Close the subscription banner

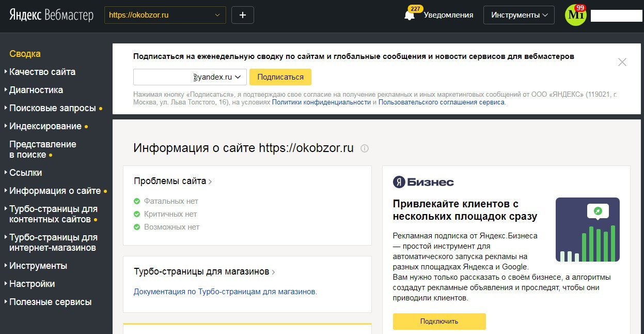(622, 62)
